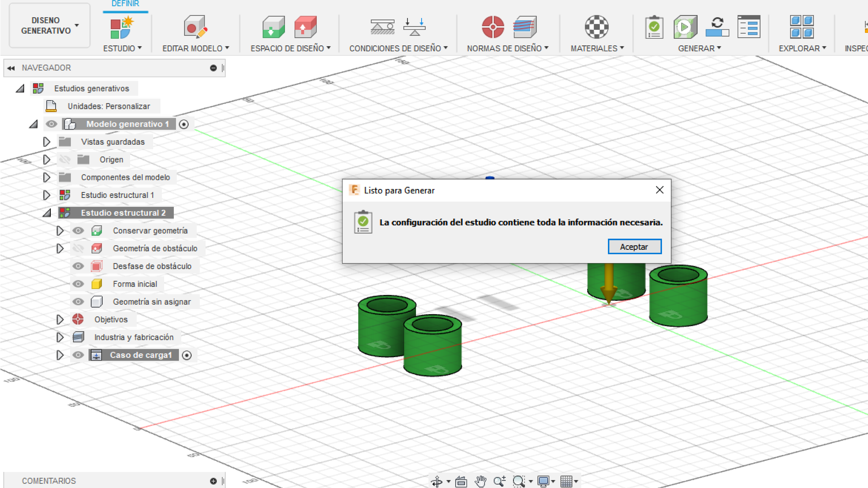Click the Structural Loads icon
Screen dimensions: 868x488
click(x=414, y=27)
